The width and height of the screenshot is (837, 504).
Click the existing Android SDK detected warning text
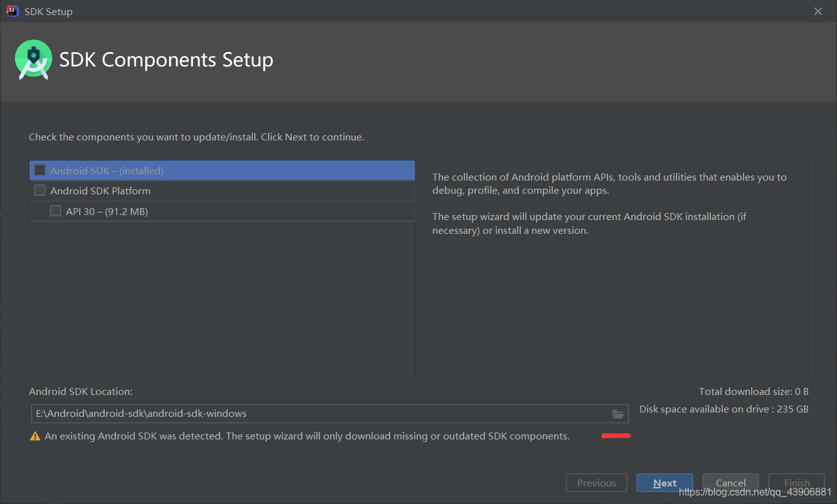(307, 436)
